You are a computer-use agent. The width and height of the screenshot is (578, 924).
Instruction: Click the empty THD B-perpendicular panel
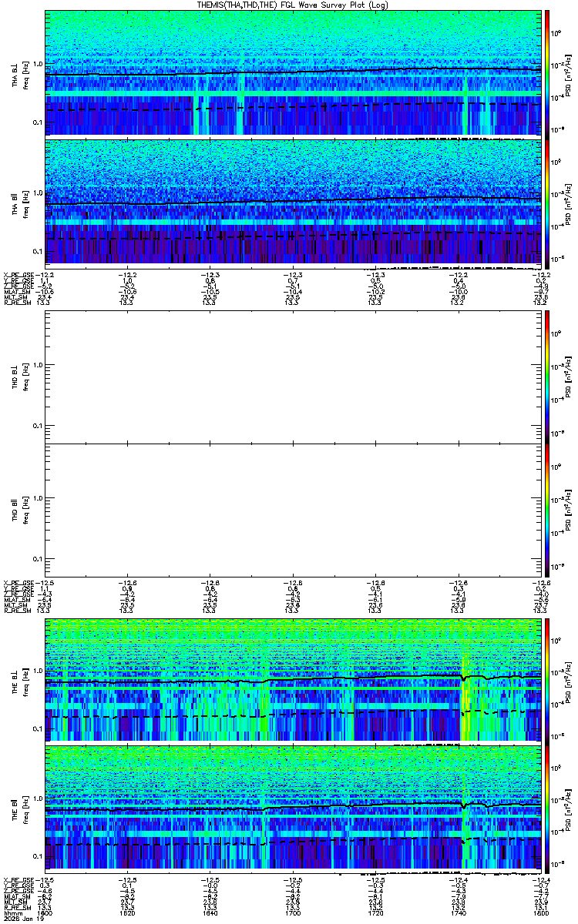point(292,376)
